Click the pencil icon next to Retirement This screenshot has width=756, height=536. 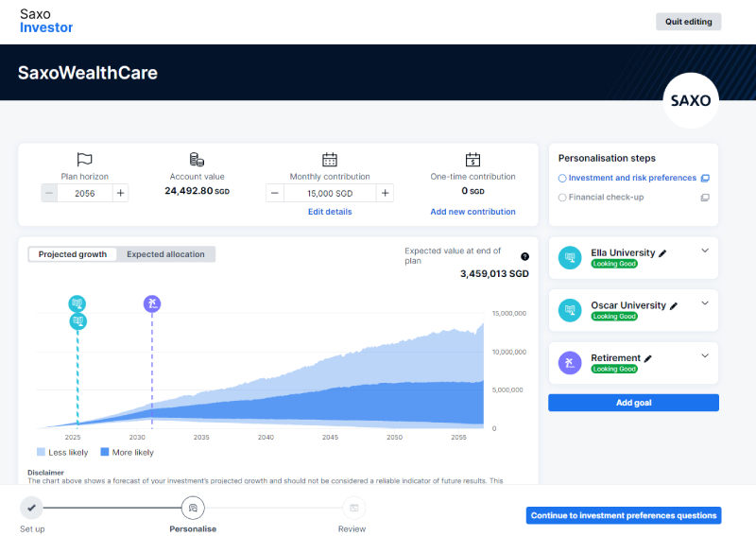[648, 358]
